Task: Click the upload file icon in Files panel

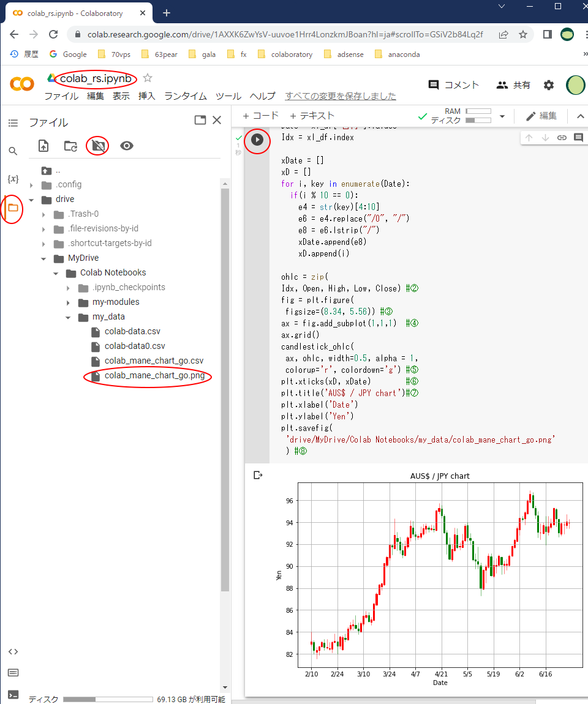Action: [x=43, y=146]
